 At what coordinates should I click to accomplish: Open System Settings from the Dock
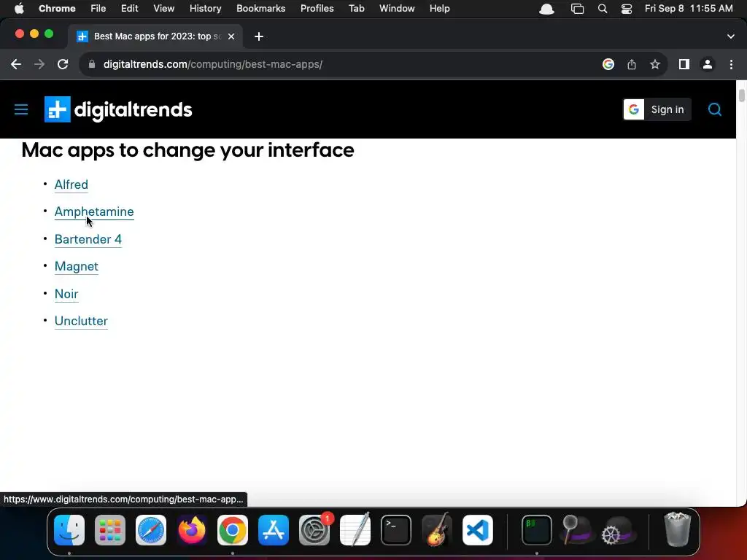pos(314,530)
